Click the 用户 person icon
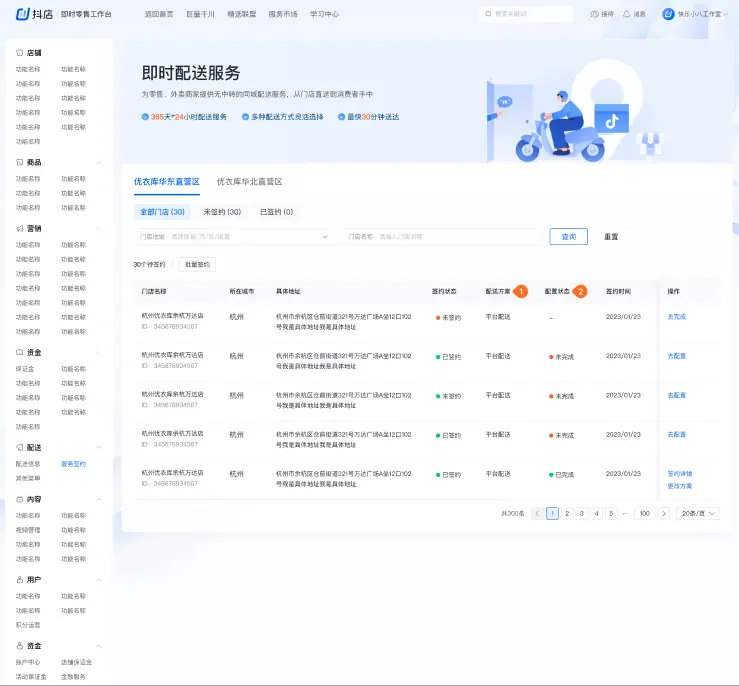Viewport: 739px width, 686px height. coord(19,580)
